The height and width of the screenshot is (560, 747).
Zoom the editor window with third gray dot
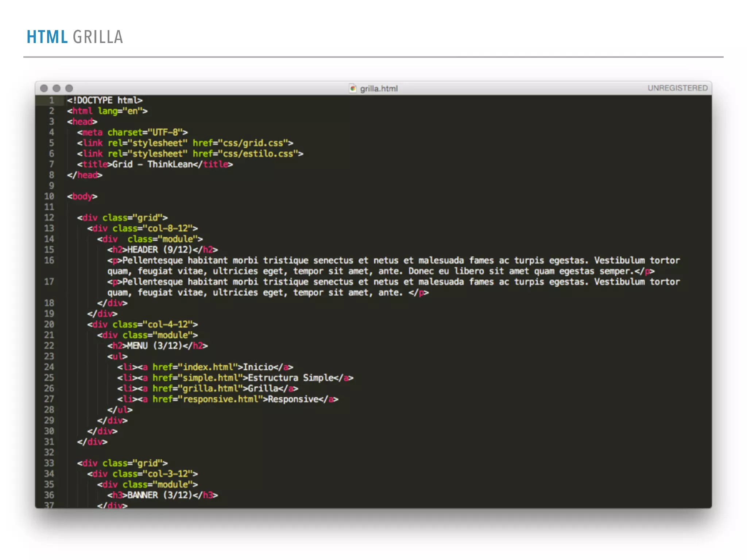coord(69,88)
